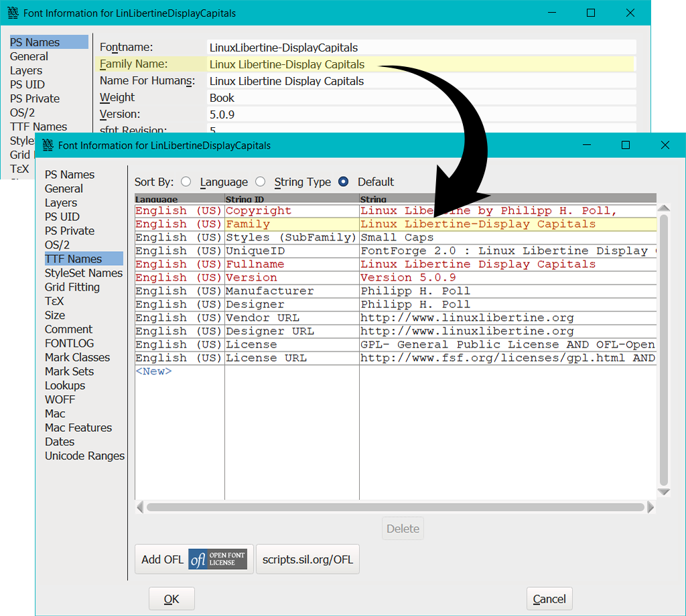
Task: Open OS/2 section in front window
Action: pos(58,245)
